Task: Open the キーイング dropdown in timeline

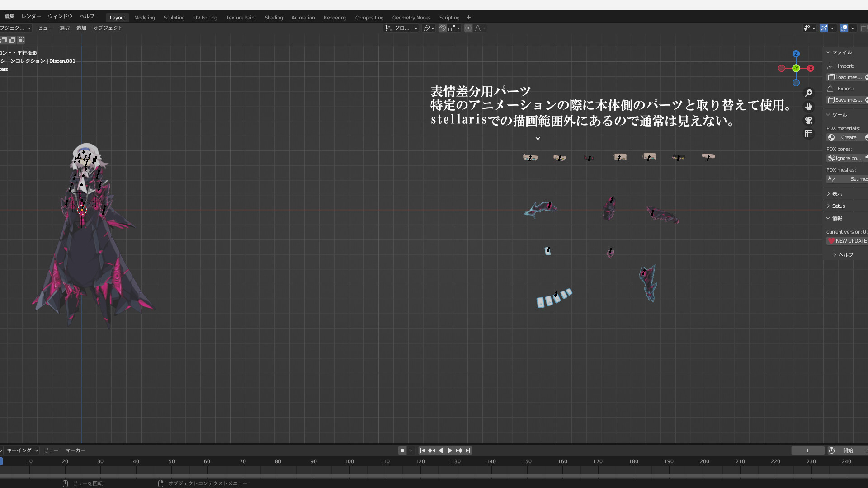Action: coord(21,450)
